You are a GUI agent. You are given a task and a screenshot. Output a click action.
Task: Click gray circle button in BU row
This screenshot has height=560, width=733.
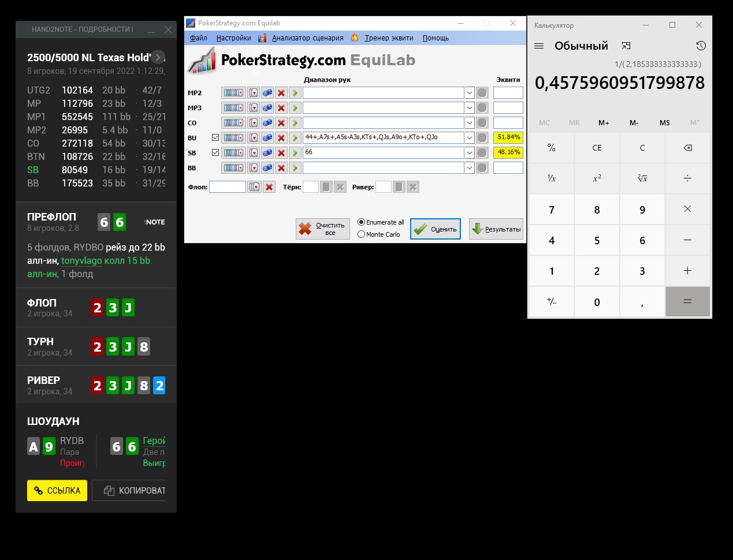click(x=482, y=138)
